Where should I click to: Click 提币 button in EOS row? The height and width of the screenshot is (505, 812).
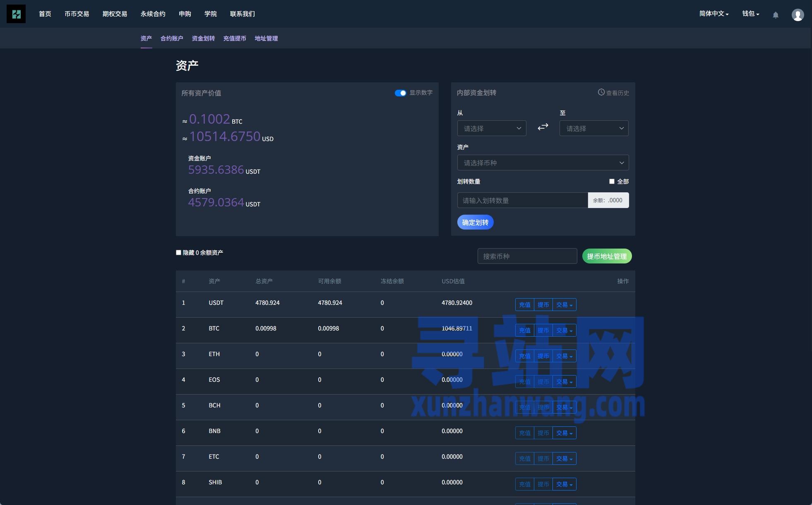pyautogui.click(x=543, y=382)
